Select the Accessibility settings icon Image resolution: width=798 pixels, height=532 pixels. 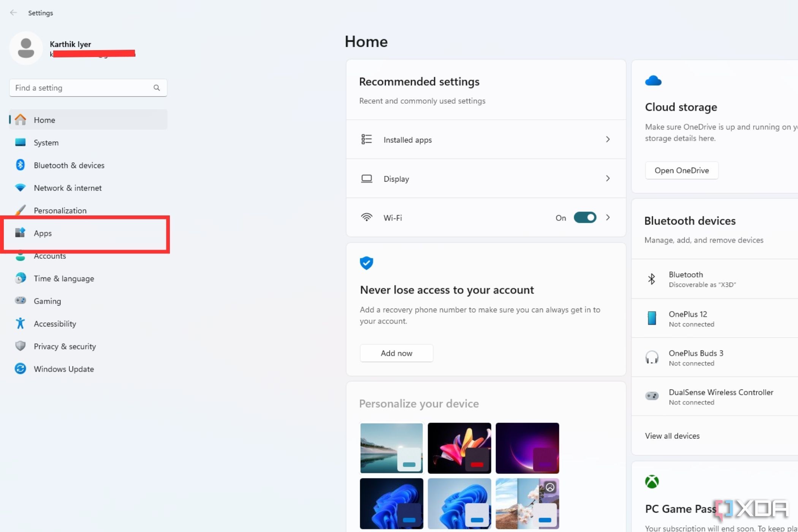click(21, 324)
